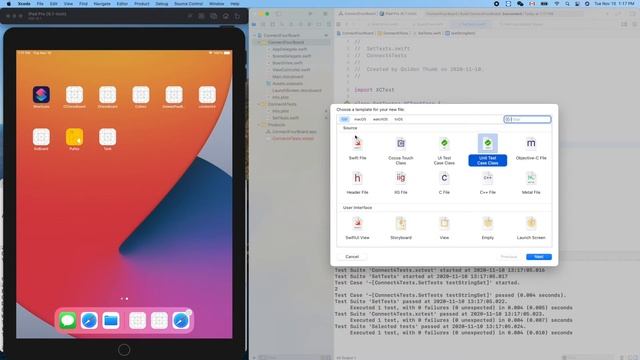
Task: Choose the C File template
Action: point(444,182)
